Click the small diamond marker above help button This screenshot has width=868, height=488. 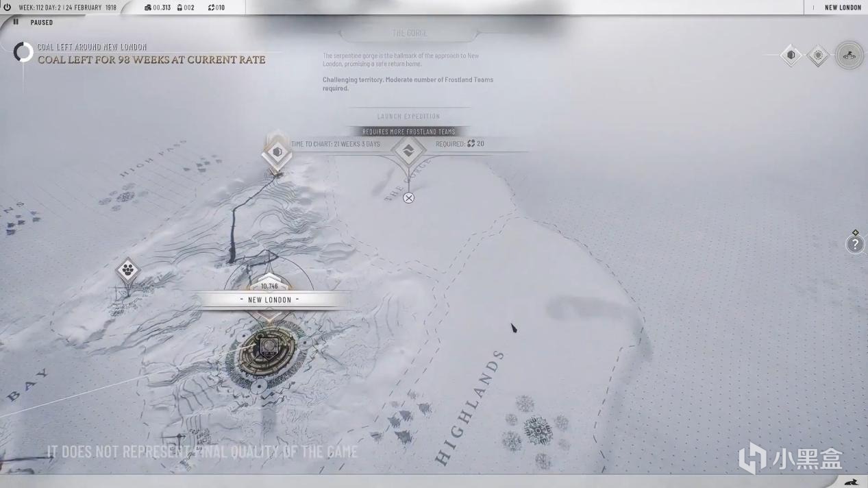[855, 233]
